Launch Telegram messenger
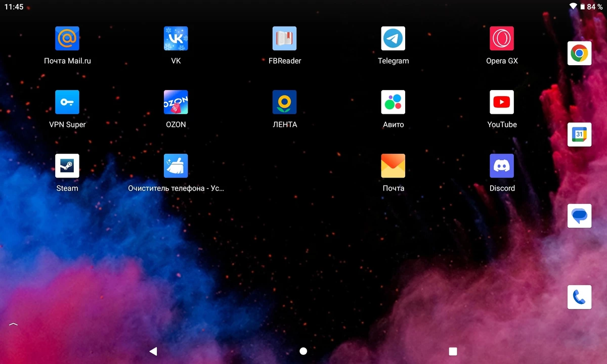 click(394, 39)
